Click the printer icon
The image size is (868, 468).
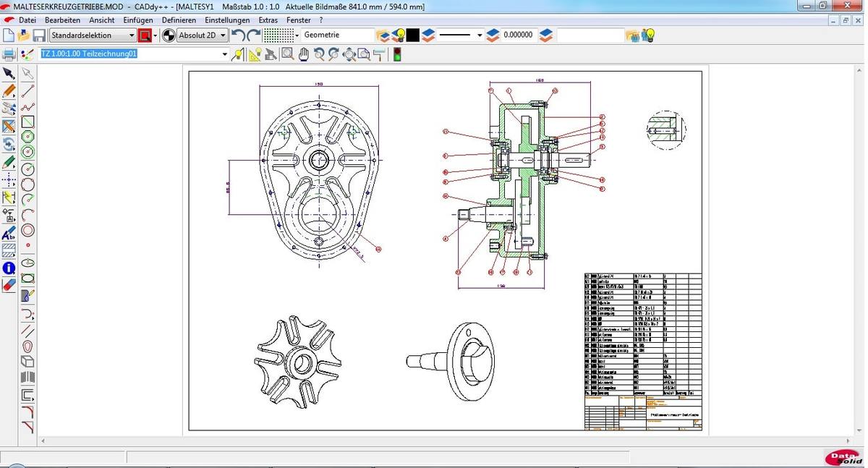tap(9, 54)
